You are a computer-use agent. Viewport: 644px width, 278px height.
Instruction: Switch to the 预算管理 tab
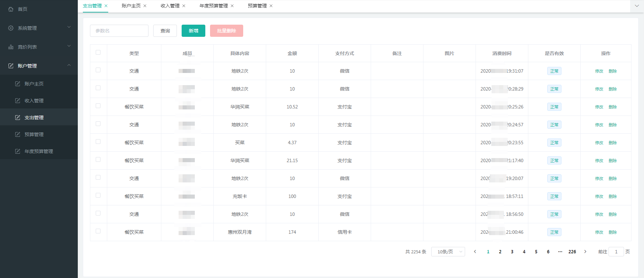257,6
